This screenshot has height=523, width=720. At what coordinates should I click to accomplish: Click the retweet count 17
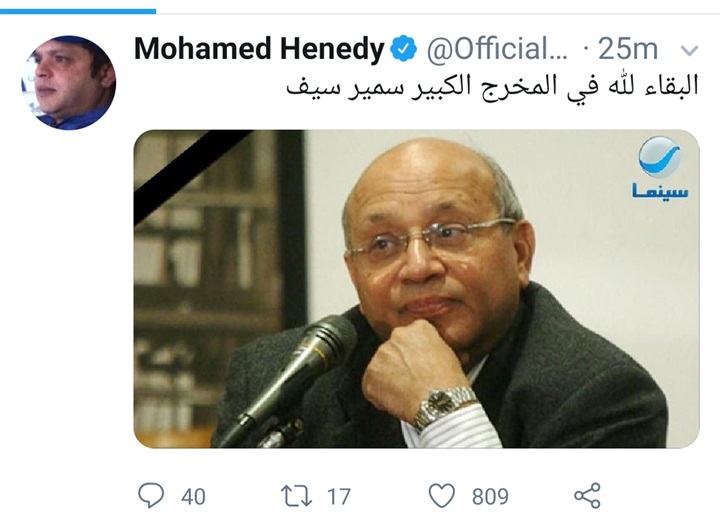(339, 497)
